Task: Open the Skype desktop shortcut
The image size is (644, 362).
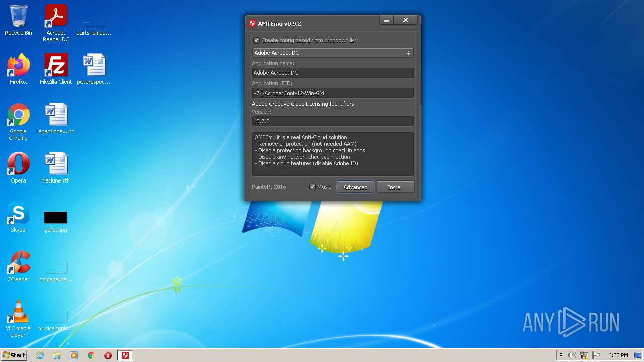Action: tap(18, 217)
